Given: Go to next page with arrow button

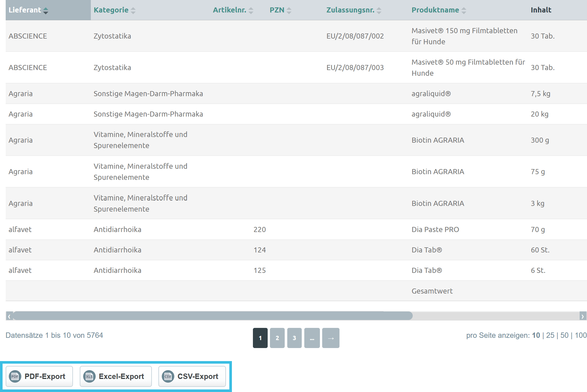Looking at the screenshot, I should pyautogui.click(x=331, y=338).
